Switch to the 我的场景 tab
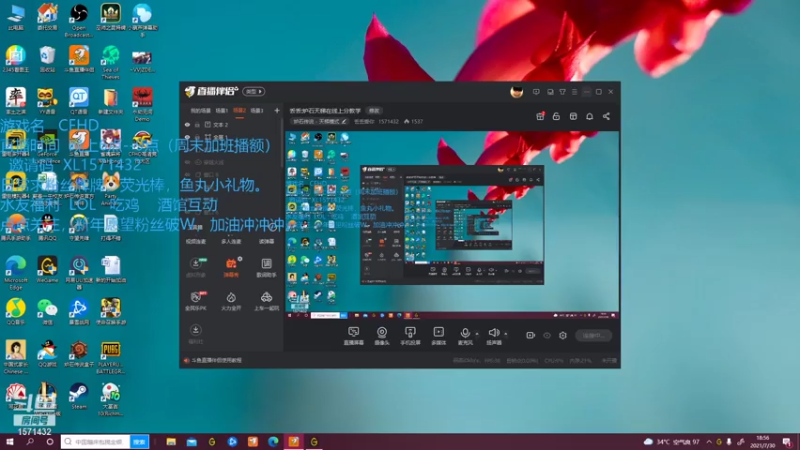 201,110
